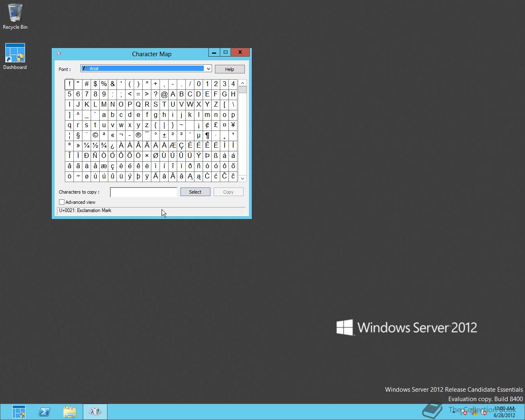Select the division ÷ sign
The height and width of the screenshot is (420, 525).
[x=78, y=176]
